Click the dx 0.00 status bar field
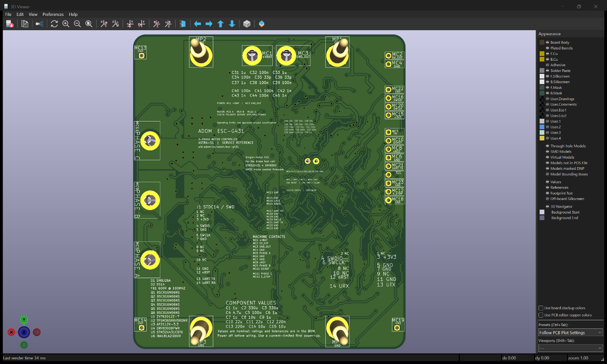 click(517, 358)
